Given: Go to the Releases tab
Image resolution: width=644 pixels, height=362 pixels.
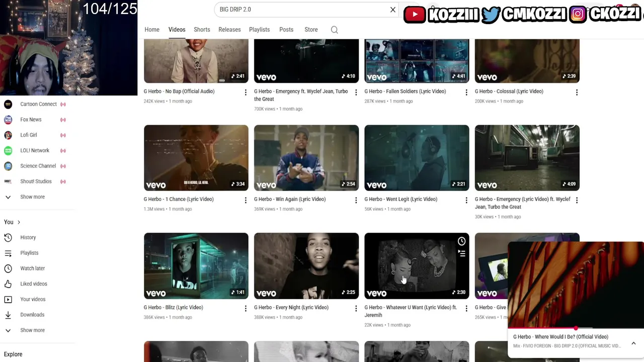Looking at the screenshot, I should pyautogui.click(x=229, y=30).
